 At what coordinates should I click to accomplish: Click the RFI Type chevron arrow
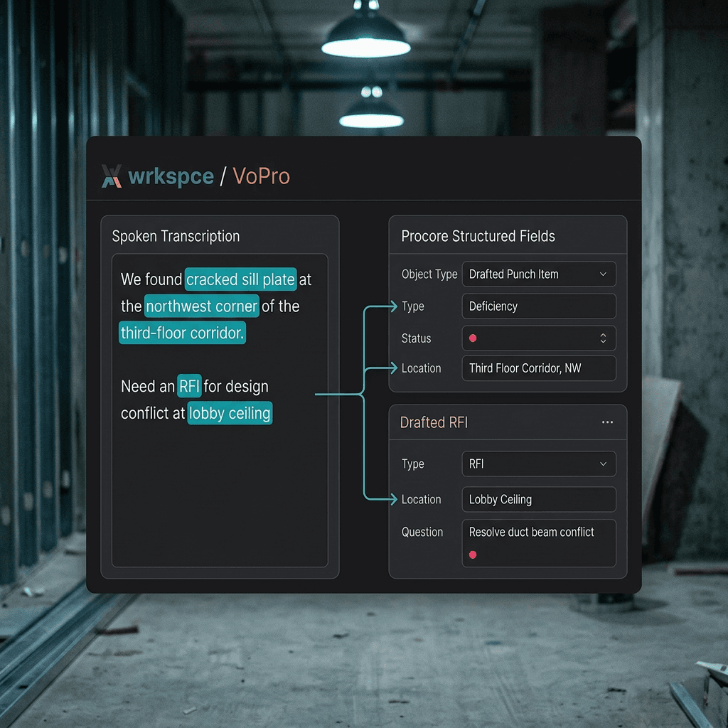(603, 464)
